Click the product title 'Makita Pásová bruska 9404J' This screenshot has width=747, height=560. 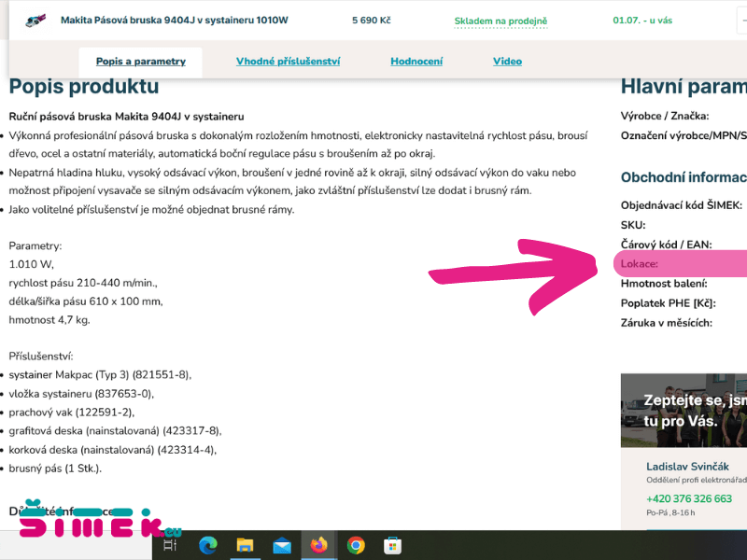pyautogui.click(x=175, y=20)
